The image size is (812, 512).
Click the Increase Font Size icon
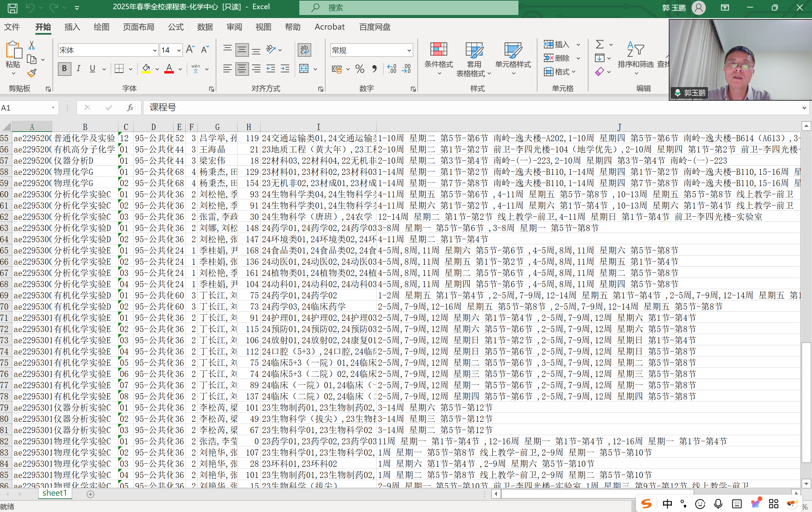[190, 50]
